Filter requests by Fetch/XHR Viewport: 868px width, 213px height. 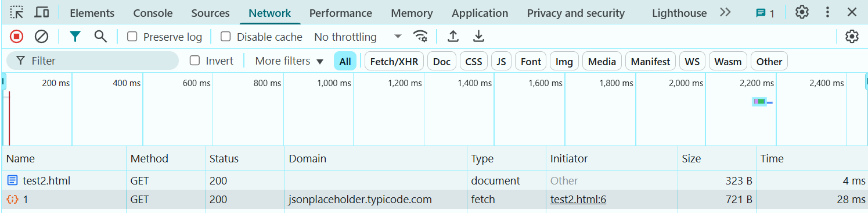[394, 61]
